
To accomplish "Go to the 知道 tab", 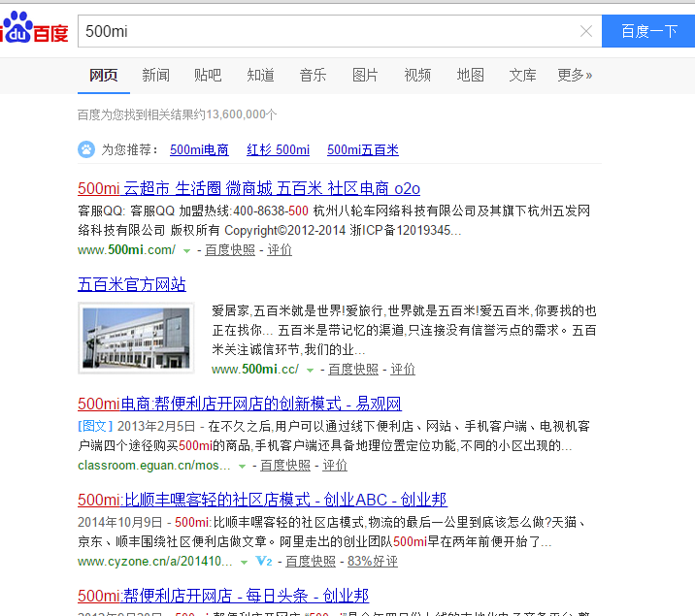I will click(x=260, y=75).
